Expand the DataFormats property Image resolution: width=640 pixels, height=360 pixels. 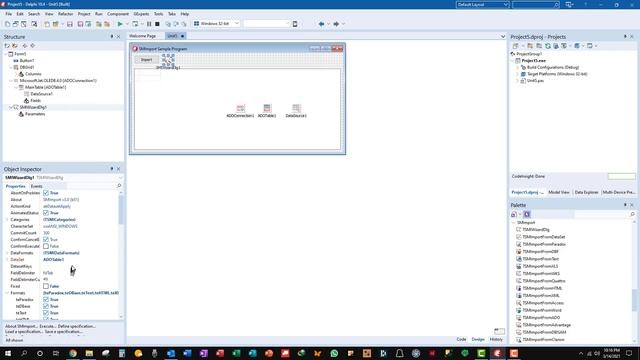(x=7, y=253)
